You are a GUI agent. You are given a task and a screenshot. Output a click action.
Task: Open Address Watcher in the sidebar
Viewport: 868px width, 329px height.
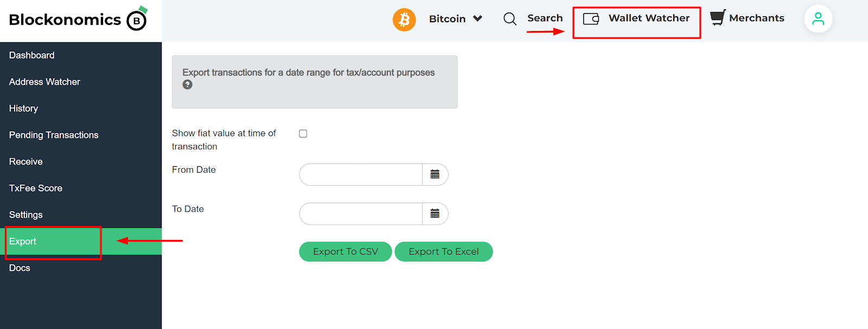(44, 82)
